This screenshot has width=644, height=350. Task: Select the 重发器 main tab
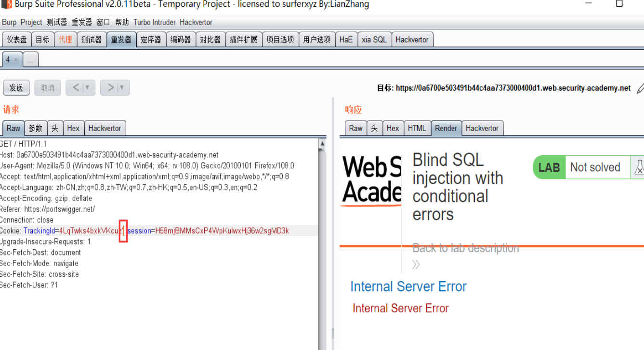tap(121, 40)
